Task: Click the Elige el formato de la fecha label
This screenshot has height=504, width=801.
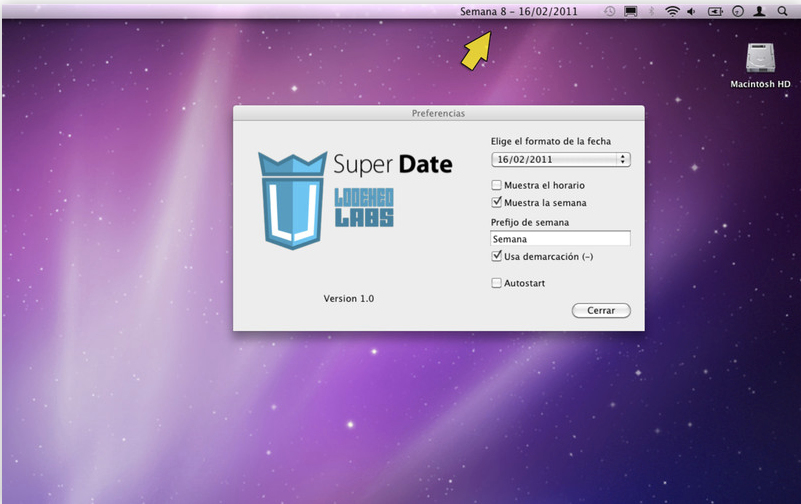Action: click(551, 141)
